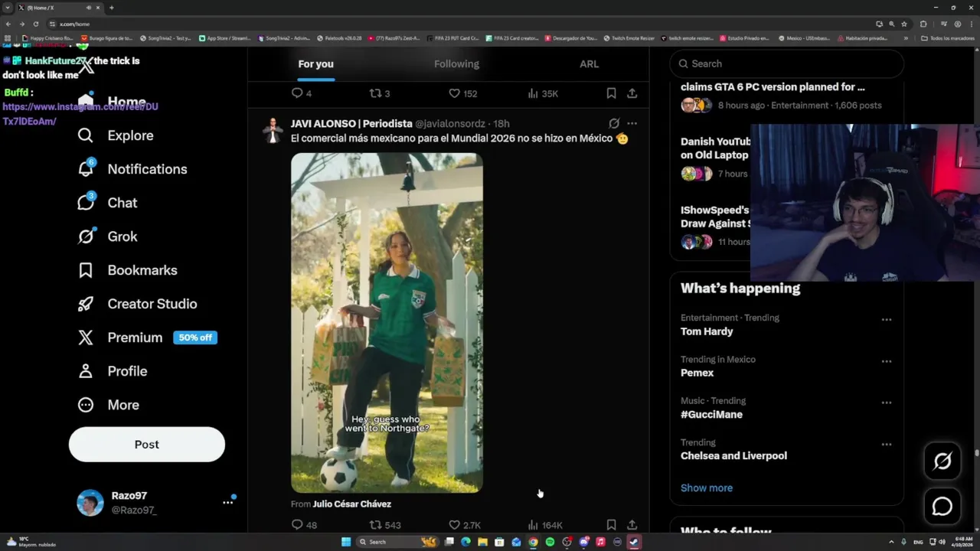The image size is (980, 551).
Task: Switch to the ARL tab
Action: 589,64
